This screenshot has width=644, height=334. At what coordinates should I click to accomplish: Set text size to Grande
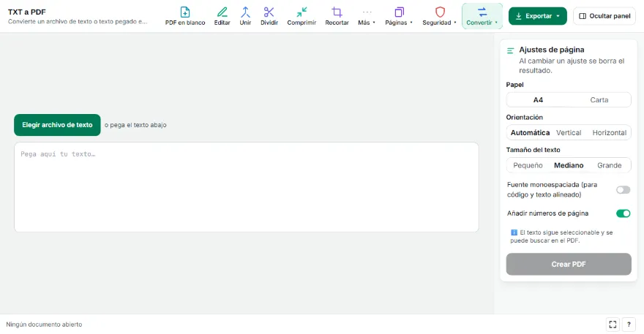609,165
